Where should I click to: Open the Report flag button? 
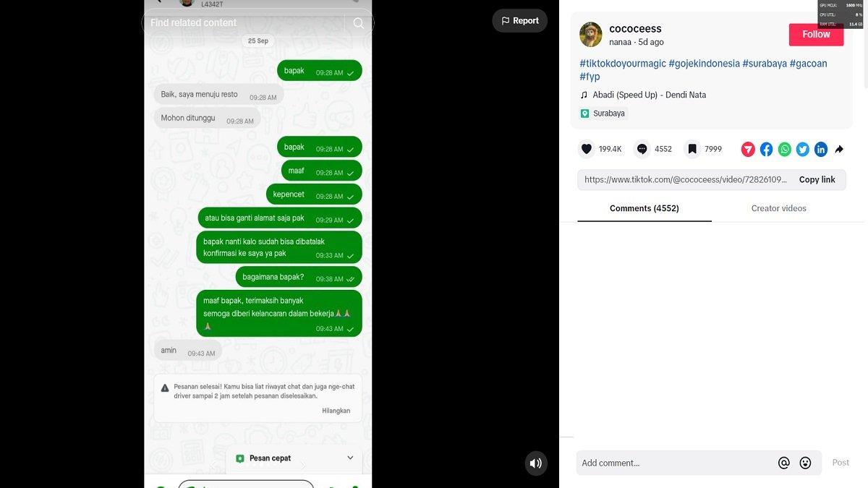pyautogui.click(x=520, y=21)
